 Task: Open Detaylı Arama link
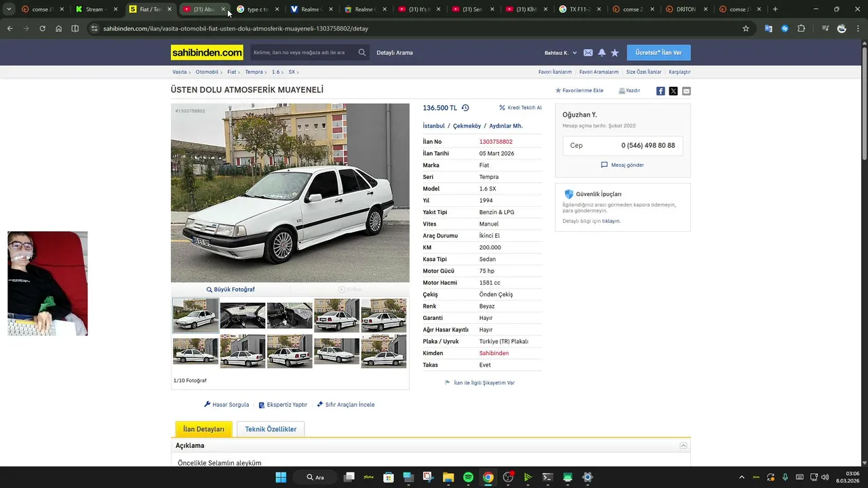395,53
